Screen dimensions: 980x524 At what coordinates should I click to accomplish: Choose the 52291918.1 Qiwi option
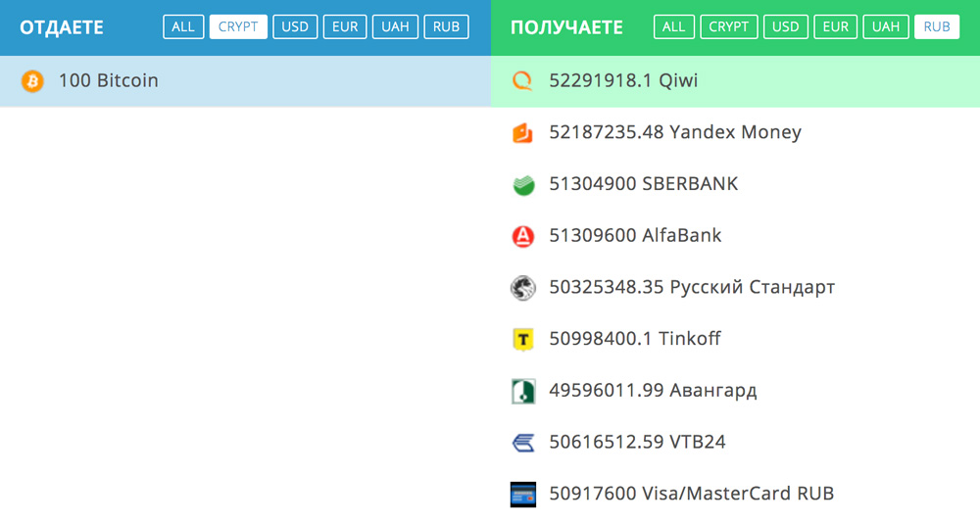click(x=735, y=81)
